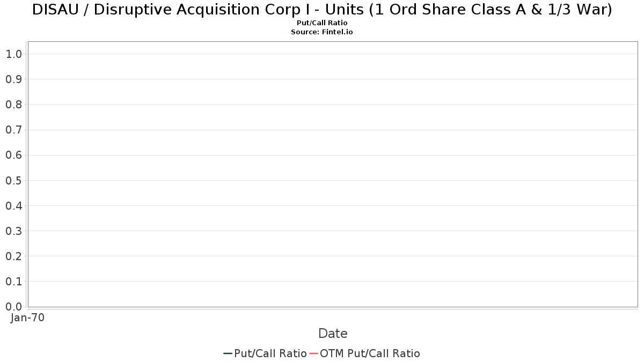Click the Put/Call Ratio legend entry
644x362 pixels.
tap(265, 353)
